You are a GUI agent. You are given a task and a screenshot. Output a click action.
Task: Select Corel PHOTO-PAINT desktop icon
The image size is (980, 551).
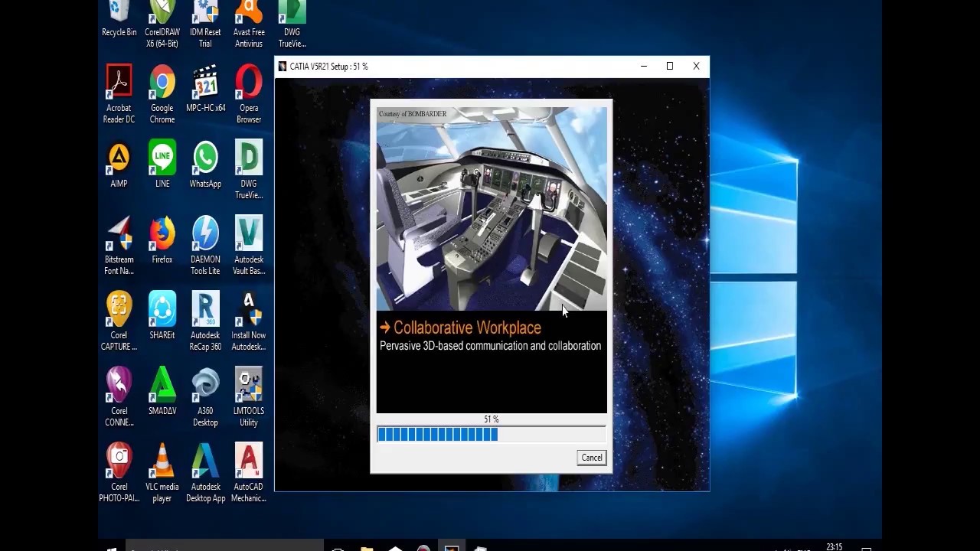coord(119,473)
